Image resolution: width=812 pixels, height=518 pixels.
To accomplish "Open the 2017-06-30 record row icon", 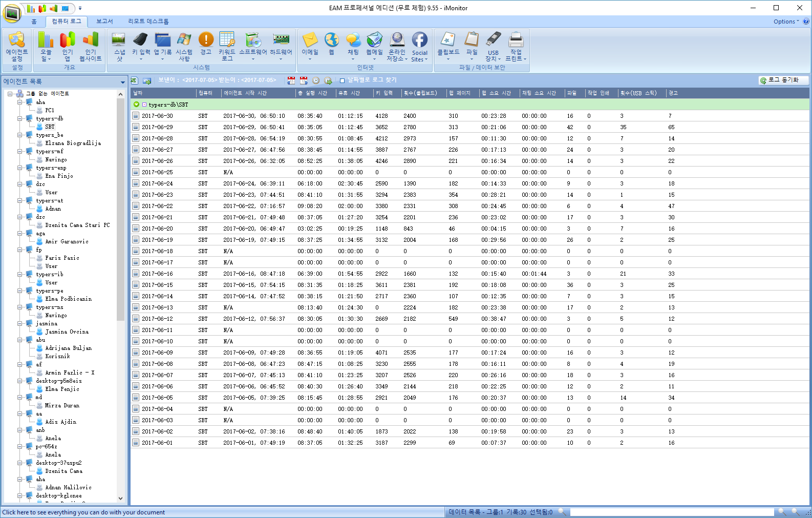I will 136,116.
